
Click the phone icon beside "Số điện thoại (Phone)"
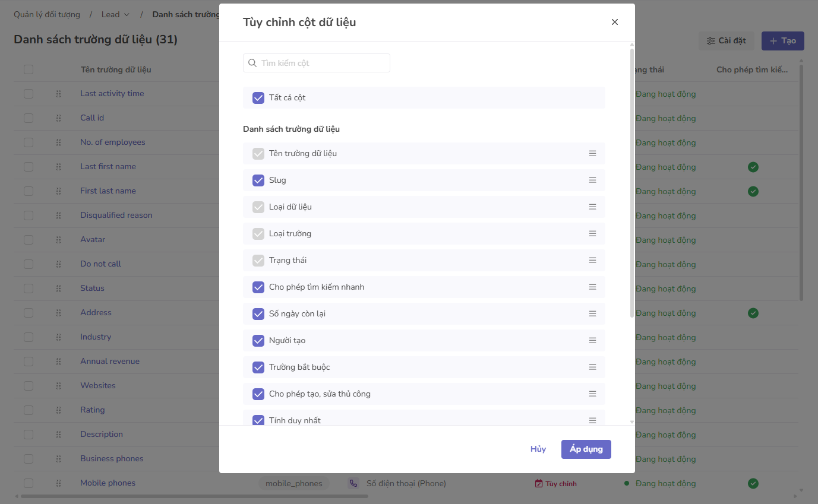coord(353,483)
